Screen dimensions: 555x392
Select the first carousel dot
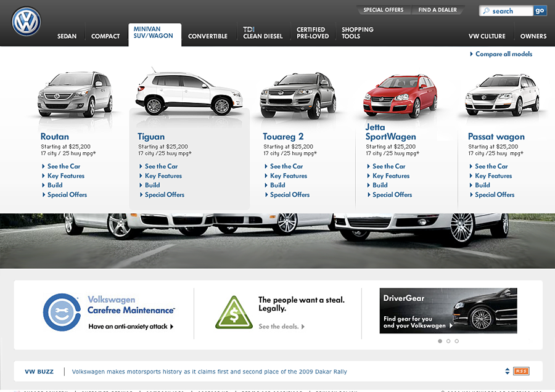(440, 341)
